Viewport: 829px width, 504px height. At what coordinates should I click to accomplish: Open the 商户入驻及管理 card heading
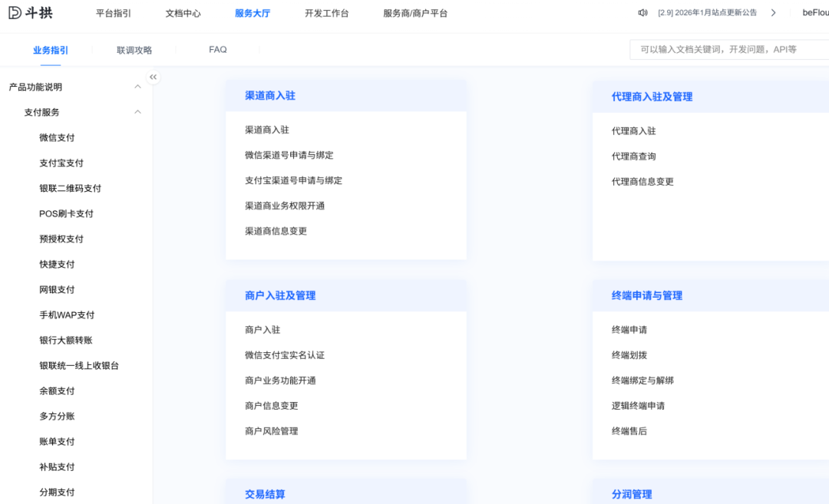280,296
